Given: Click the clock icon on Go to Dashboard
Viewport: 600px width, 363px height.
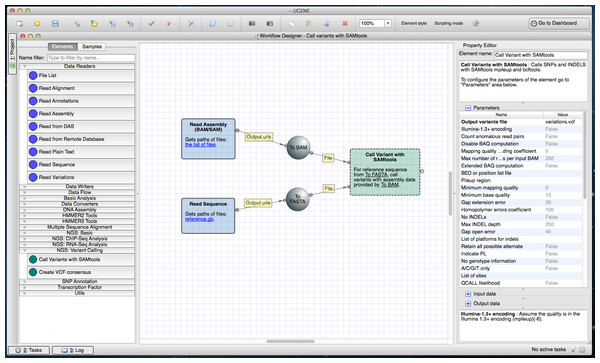Looking at the screenshot, I should click(533, 24).
